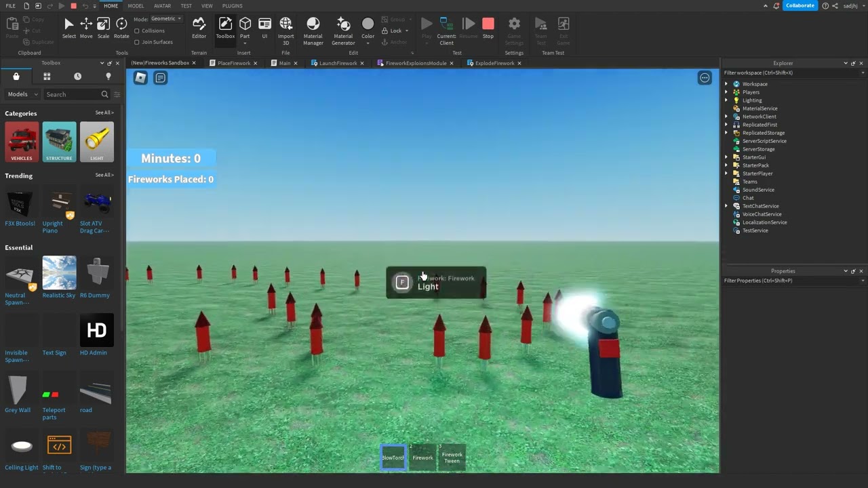Select the Firework Tween hotbar slot

pyautogui.click(x=452, y=457)
